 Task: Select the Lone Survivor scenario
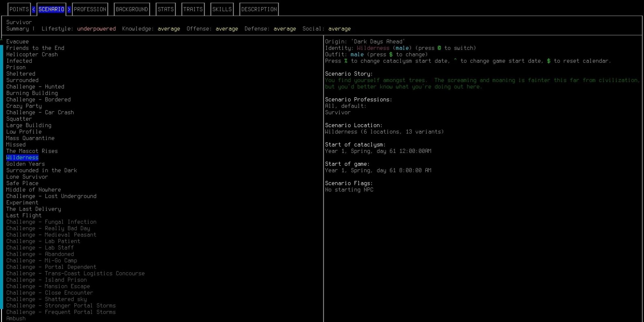pyautogui.click(x=27, y=177)
